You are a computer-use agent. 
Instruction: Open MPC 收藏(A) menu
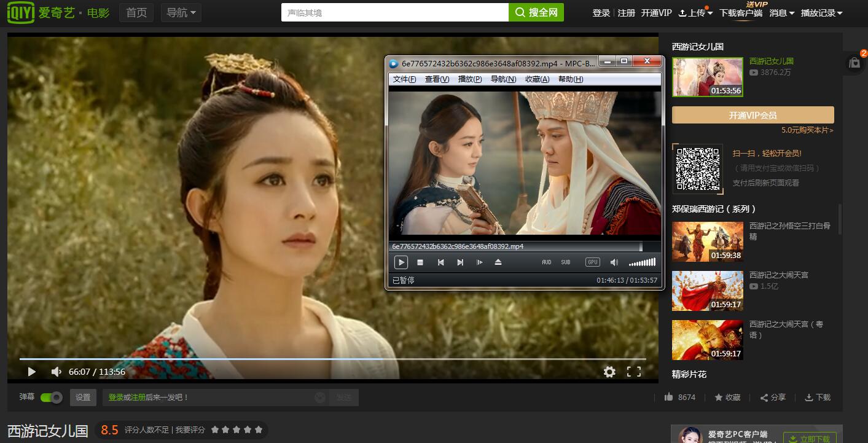pos(537,79)
